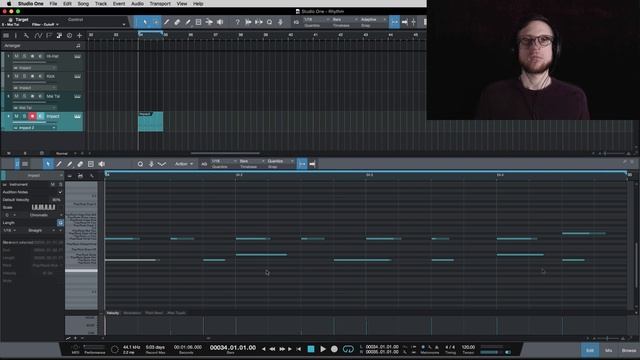Viewport: 640px width, 360px height.
Task: Click the microphone icon in arrange toolbar
Action: (x=280, y=22)
